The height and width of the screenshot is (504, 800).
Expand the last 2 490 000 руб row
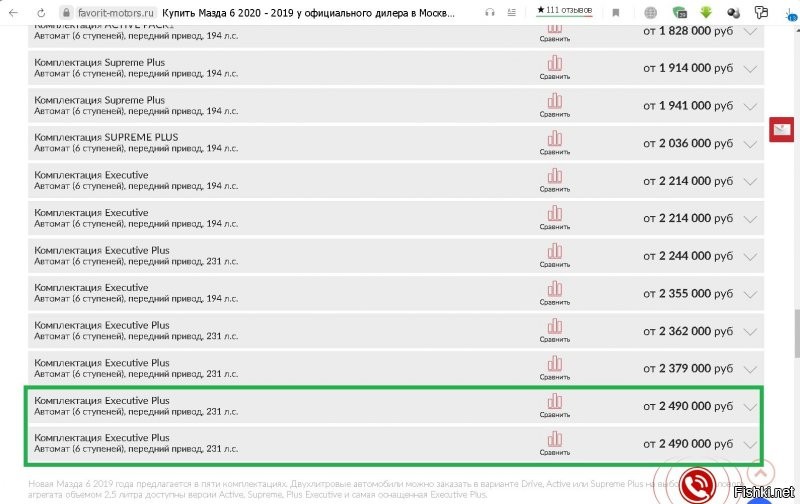click(750, 444)
